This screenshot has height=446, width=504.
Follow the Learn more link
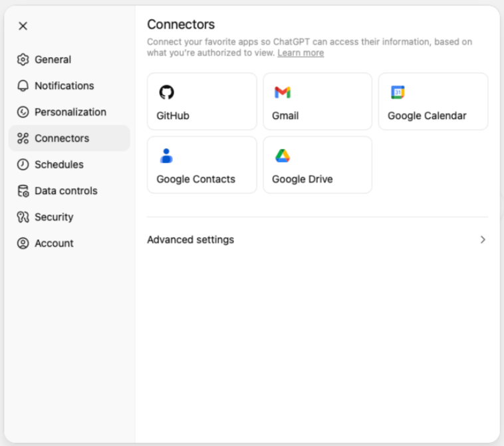(301, 53)
